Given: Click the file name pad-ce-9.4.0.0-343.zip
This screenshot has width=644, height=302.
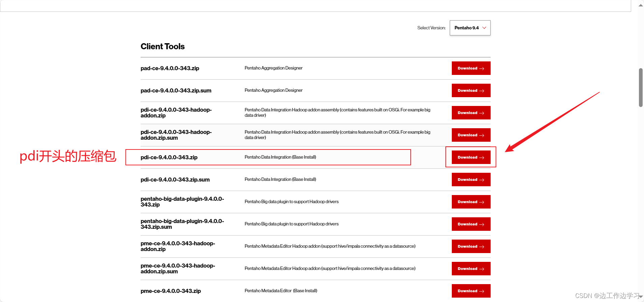Looking at the screenshot, I should (x=170, y=68).
